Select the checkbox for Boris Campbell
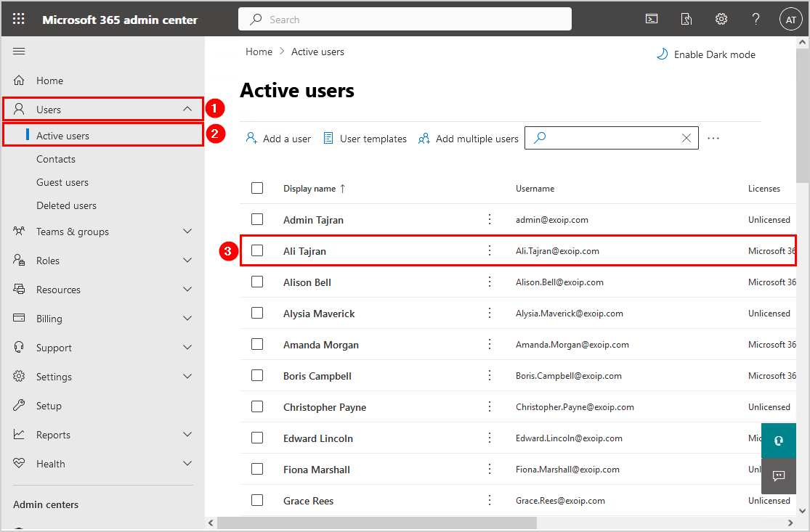This screenshot has width=810, height=532. (x=257, y=375)
